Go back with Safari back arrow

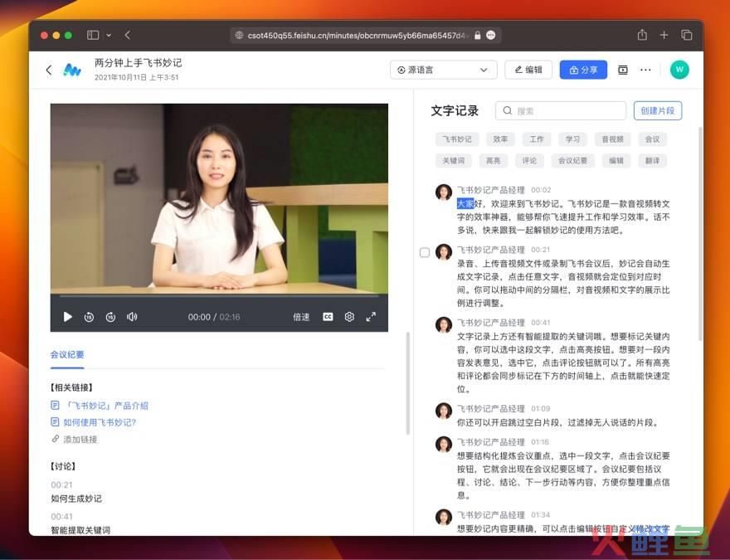(128, 35)
